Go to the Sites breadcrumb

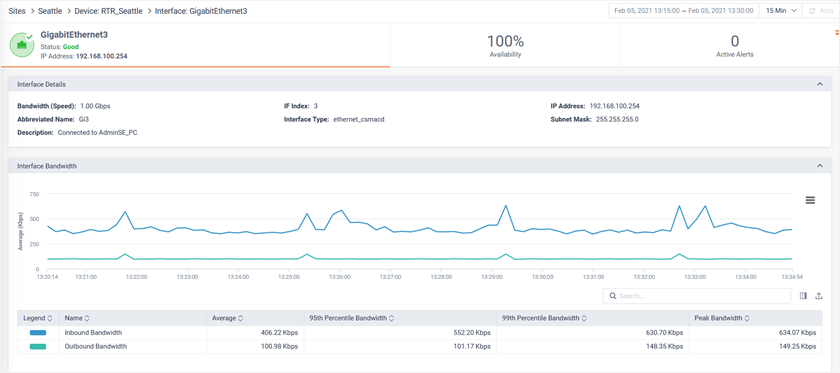coord(17,11)
